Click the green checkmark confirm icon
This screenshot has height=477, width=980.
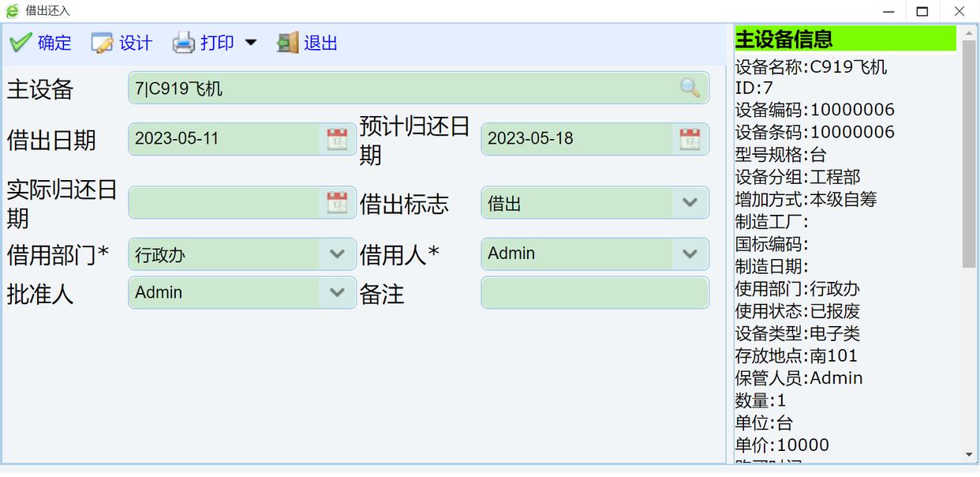21,43
